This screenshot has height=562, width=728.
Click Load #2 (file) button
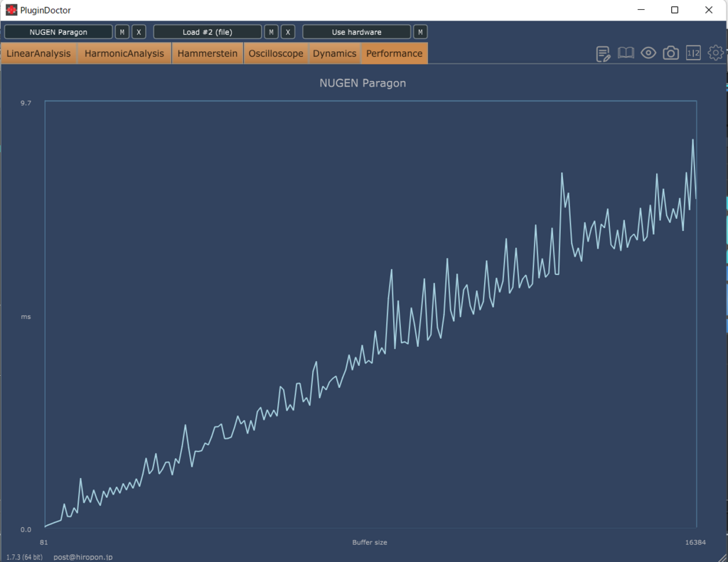tap(208, 32)
